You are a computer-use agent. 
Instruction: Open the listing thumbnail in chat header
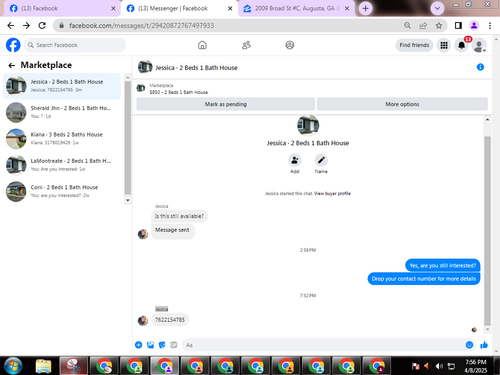(x=145, y=67)
